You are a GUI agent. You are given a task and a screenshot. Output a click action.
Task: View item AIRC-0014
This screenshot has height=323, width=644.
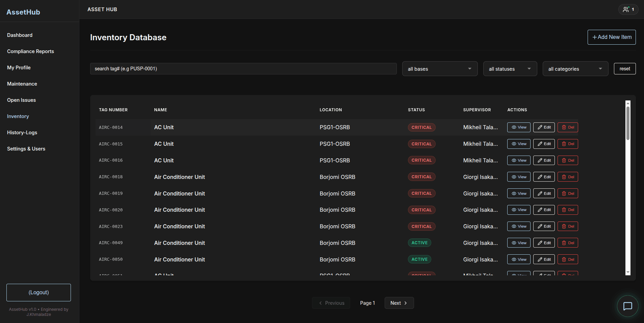click(519, 128)
